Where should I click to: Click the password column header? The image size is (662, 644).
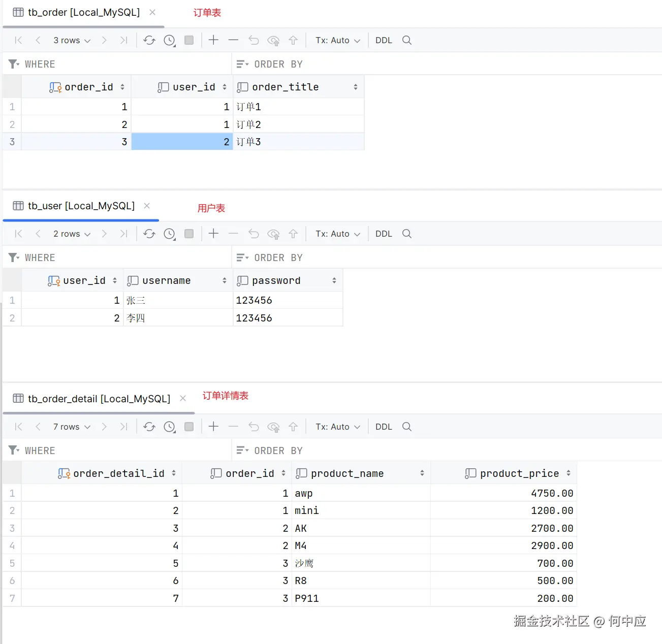click(x=288, y=280)
